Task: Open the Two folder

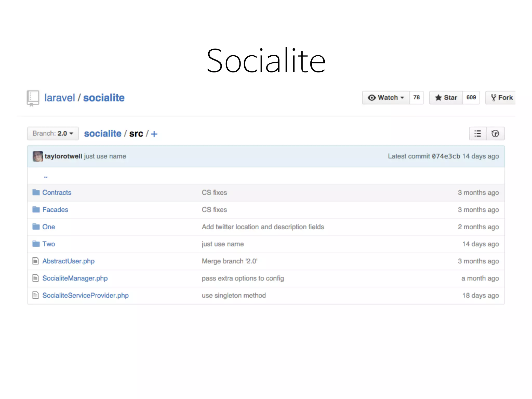Action: [x=49, y=244]
